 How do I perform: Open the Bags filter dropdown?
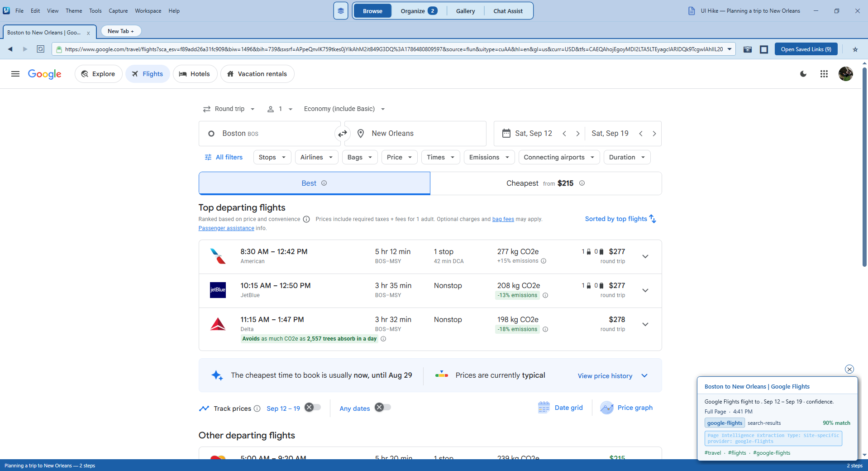tap(360, 157)
